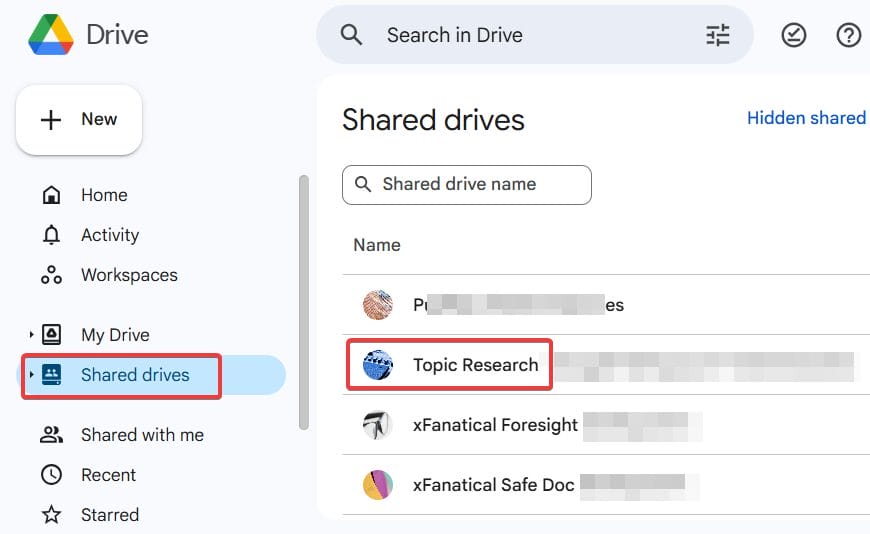Open advanced search filter options icon
Screen dimensions: 870x534
717,35
